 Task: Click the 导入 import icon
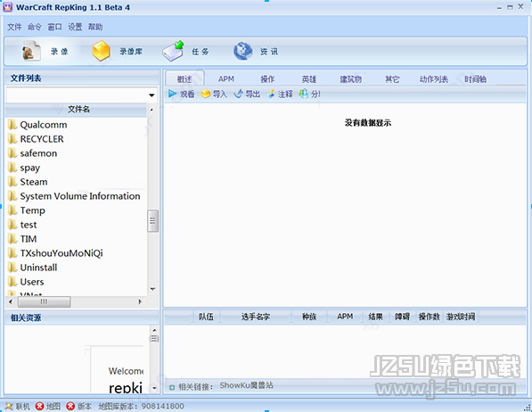tap(205, 94)
